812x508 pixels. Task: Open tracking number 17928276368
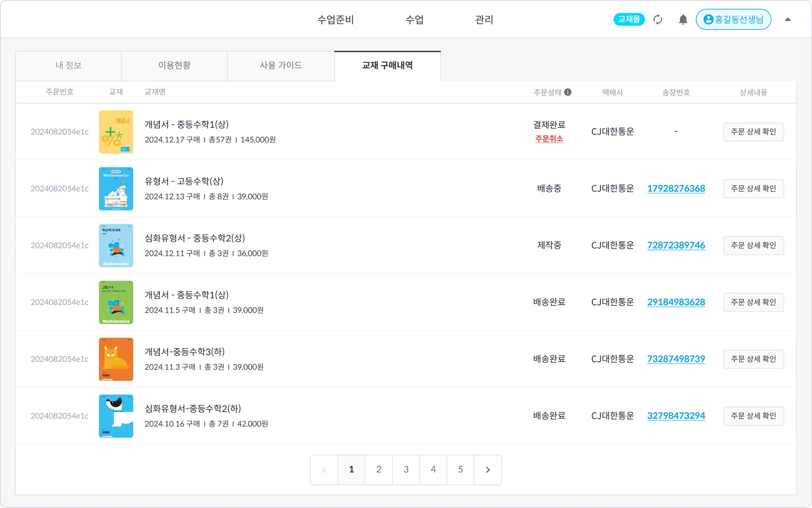(676, 189)
